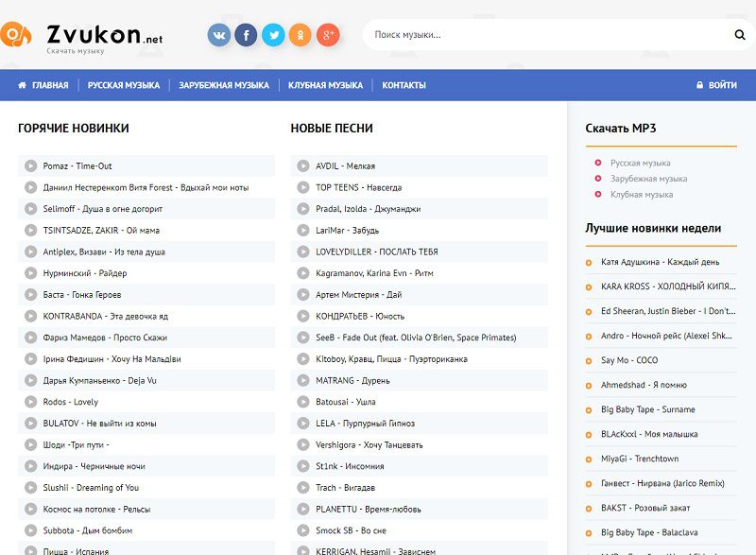Screen dimensions: 756x555
Task: Open Русская музыка in navigation bar
Action: point(124,85)
